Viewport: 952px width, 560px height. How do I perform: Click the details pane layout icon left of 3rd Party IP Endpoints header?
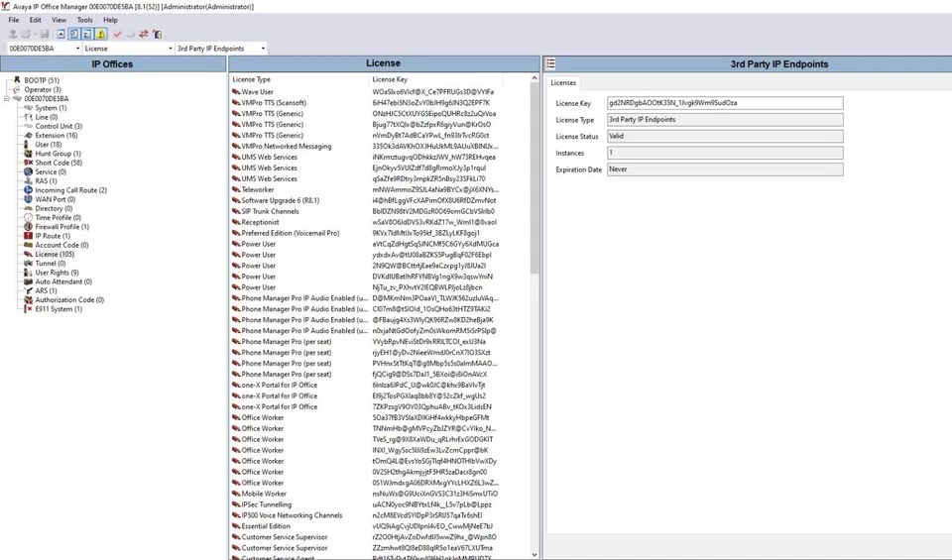[x=550, y=63]
